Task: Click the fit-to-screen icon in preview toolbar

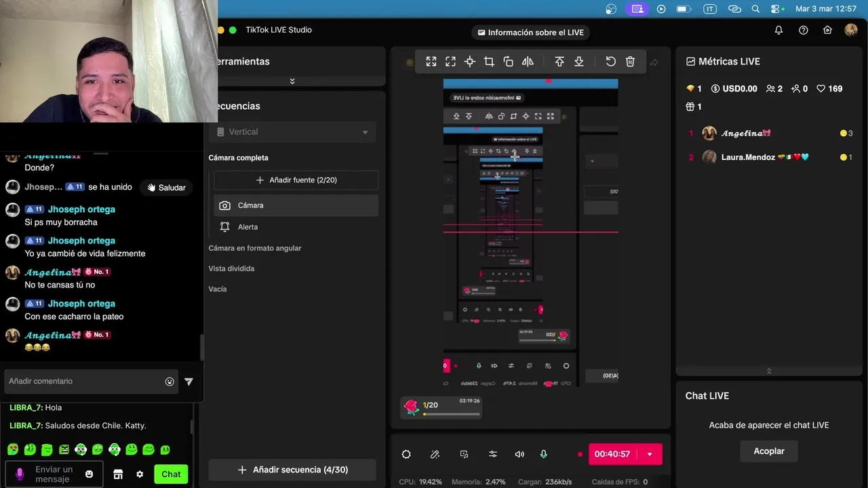Action: click(450, 62)
